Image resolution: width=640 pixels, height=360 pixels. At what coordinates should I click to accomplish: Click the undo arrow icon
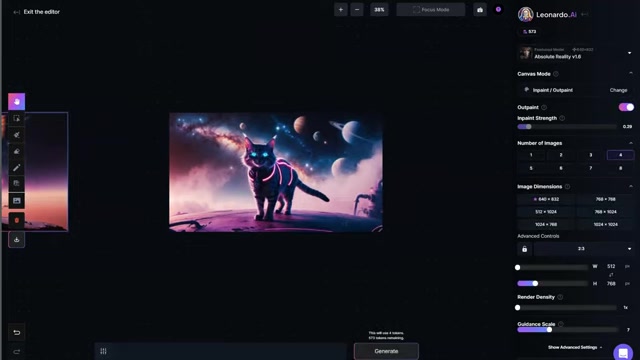pos(16,333)
